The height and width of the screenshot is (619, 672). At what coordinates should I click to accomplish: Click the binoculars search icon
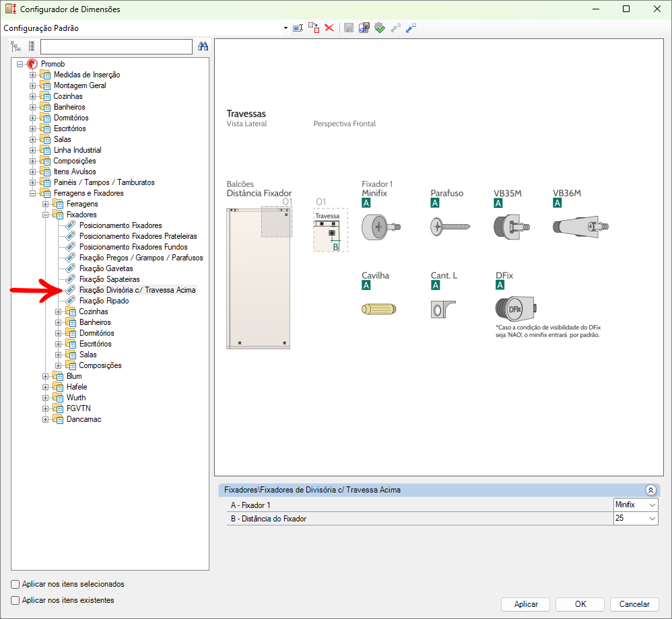click(x=203, y=46)
